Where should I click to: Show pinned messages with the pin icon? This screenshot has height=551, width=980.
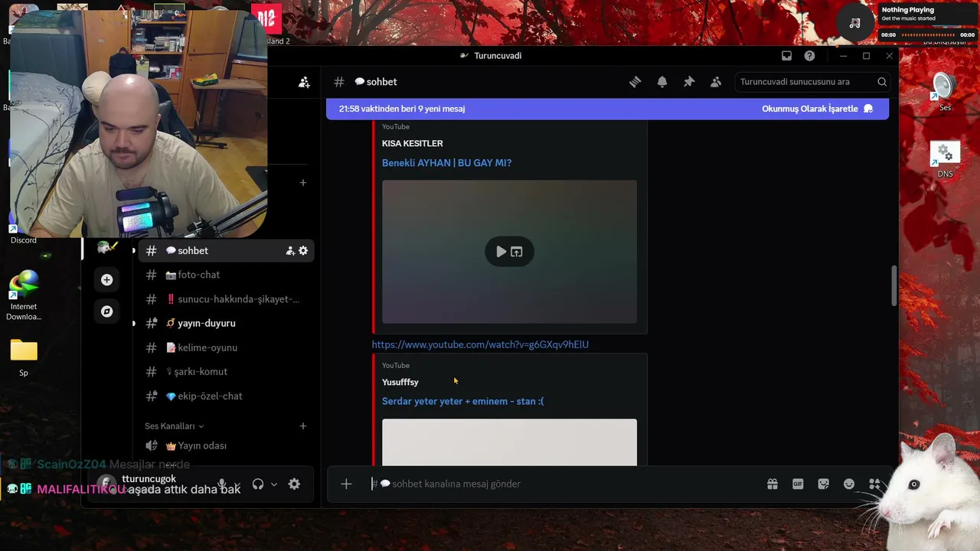[x=689, y=82]
